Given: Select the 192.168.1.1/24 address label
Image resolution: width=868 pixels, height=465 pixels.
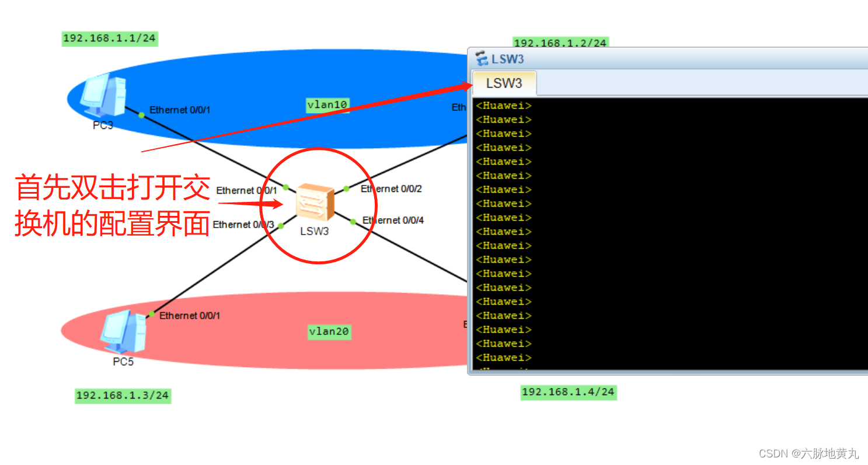Looking at the screenshot, I should click(x=110, y=39).
